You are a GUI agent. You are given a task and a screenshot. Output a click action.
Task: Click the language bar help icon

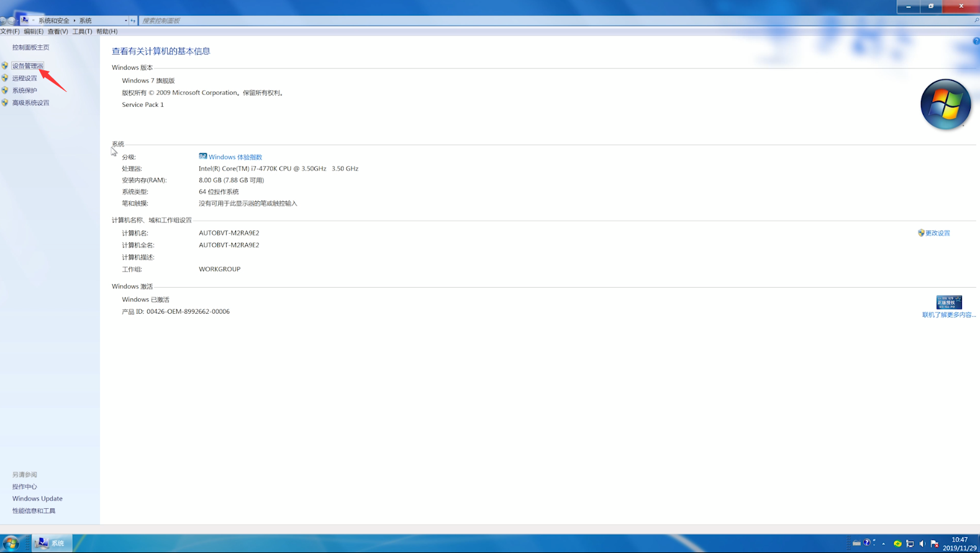[867, 542]
